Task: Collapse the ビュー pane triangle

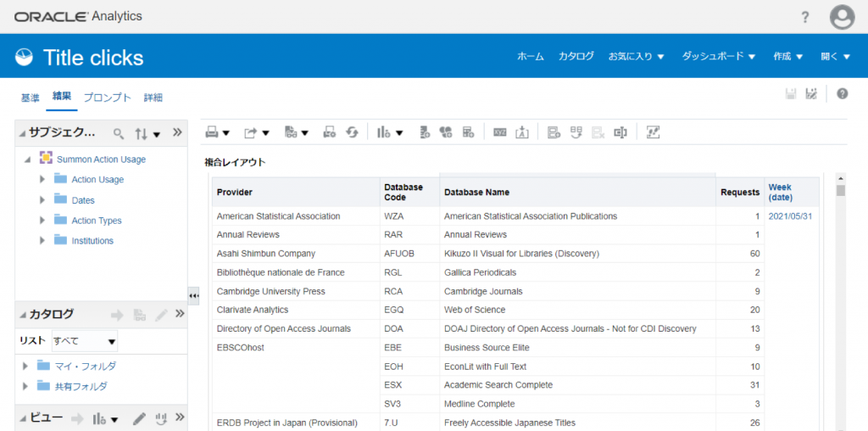Action: click(22, 418)
